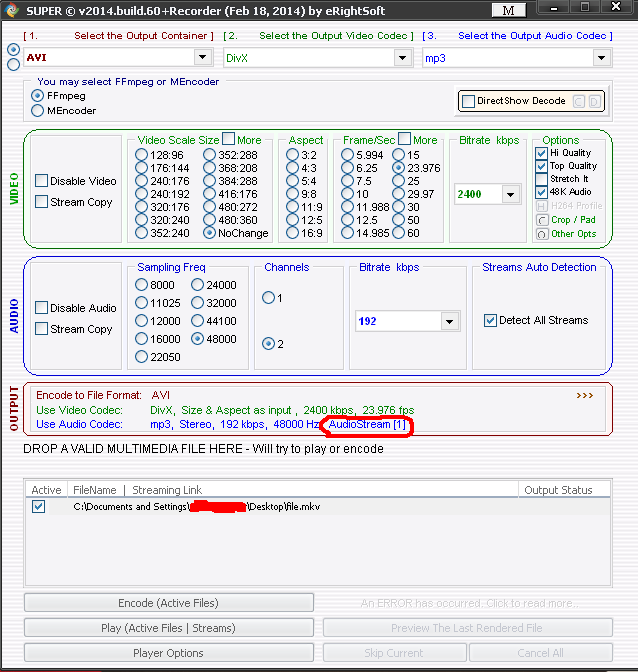
Task: Select the file.mkv row in list
Action: pyautogui.click(x=318, y=507)
